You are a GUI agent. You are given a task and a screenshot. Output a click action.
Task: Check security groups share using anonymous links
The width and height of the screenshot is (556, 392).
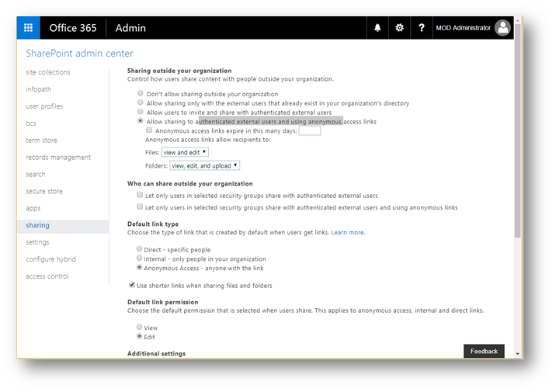(x=140, y=206)
